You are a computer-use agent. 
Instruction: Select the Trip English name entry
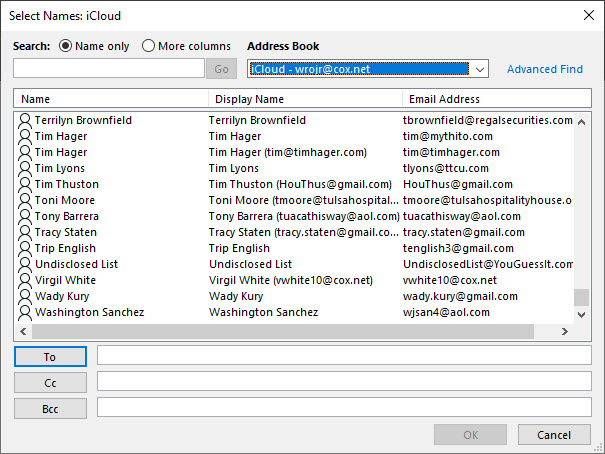tap(65, 248)
